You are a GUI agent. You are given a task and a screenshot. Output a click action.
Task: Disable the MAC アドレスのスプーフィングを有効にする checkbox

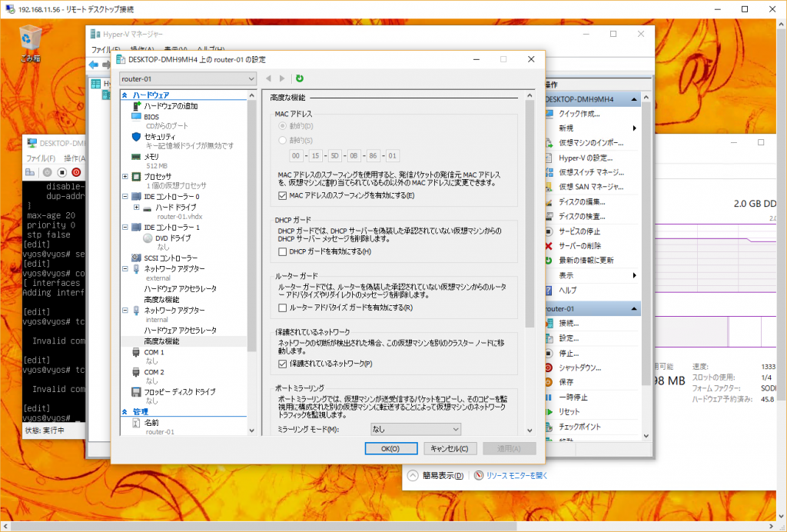283,196
